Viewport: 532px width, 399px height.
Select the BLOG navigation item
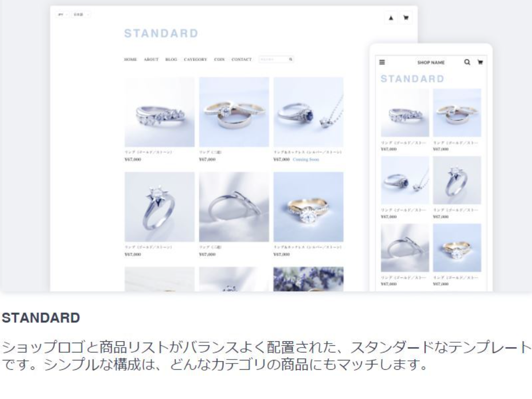[171, 59]
